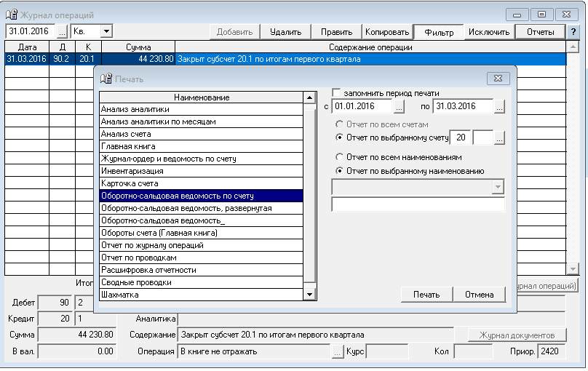The height and width of the screenshot is (371, 588).
Task: Click Отмена button in dialog
Action: tap(480, 295)
